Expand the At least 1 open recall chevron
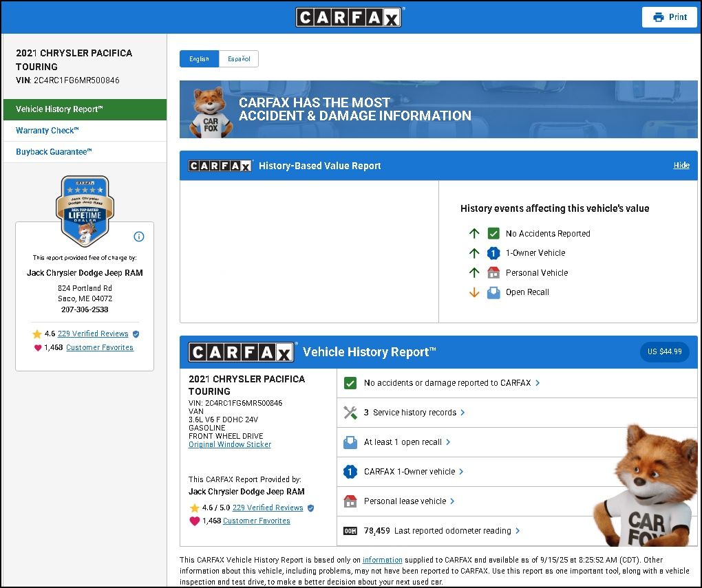Image resolution: width=702 pixels, height=588 pixels. tap(448, 442)
